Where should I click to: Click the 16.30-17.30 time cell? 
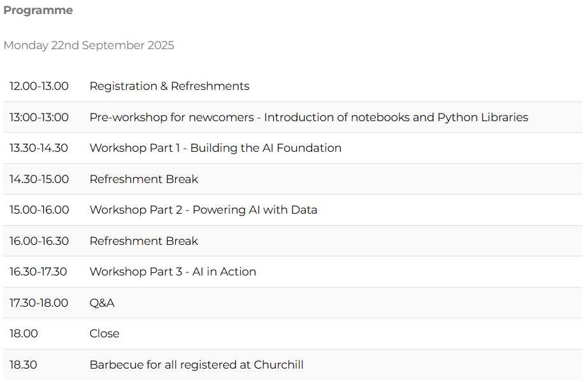pyautogui.click(x=38, y=272)
